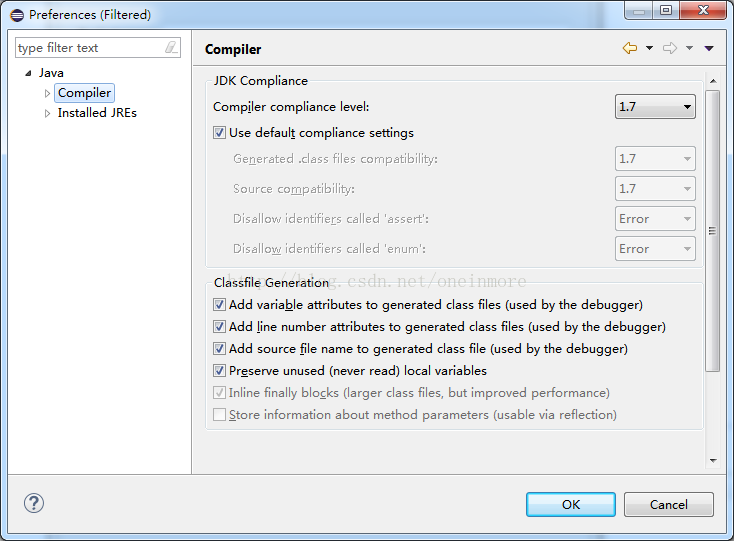Open Compiler compliance level dropdown
The image size is (734, 541).
[655, 107]
